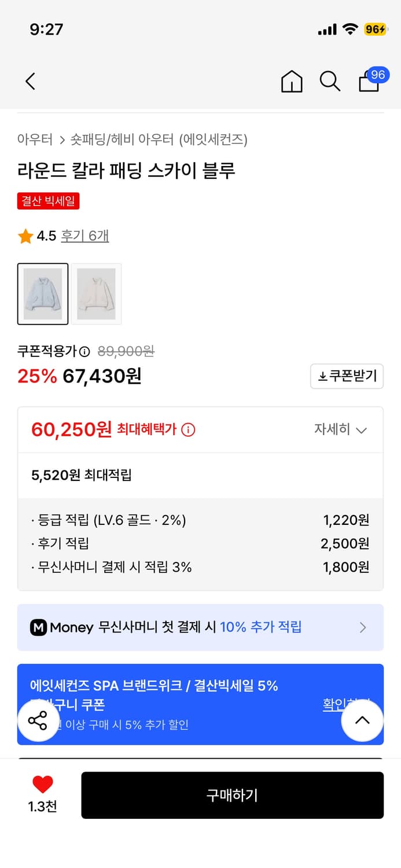Viewport: 401px width, 868px height.
Task: Select the sky blue jacket thumbnail
Action: coord(43,293)
